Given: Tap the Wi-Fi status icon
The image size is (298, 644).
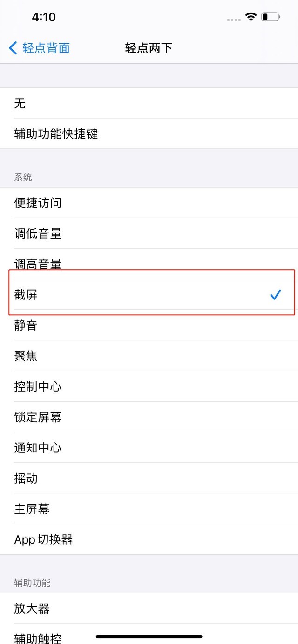Looking at the screenshot, I should pyautogui.click(x=251, y=17).
